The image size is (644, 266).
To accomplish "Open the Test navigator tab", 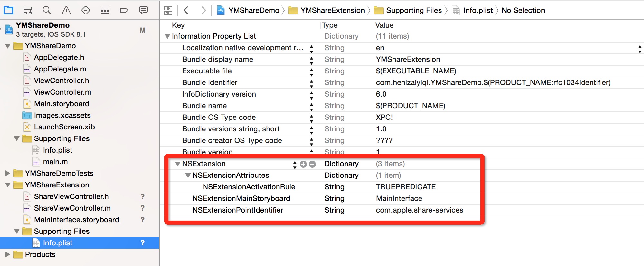I will [86, 10].
